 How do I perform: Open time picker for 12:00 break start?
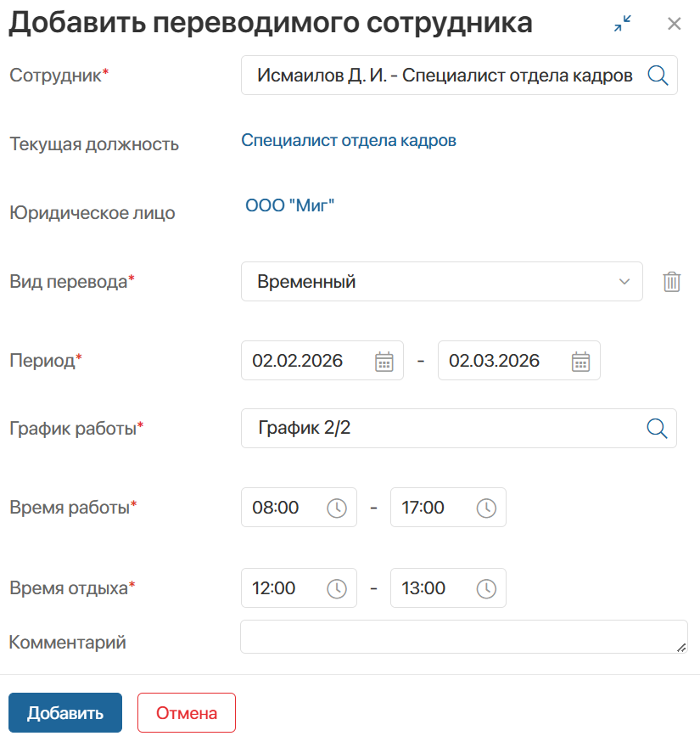click(x=337, y=588)
